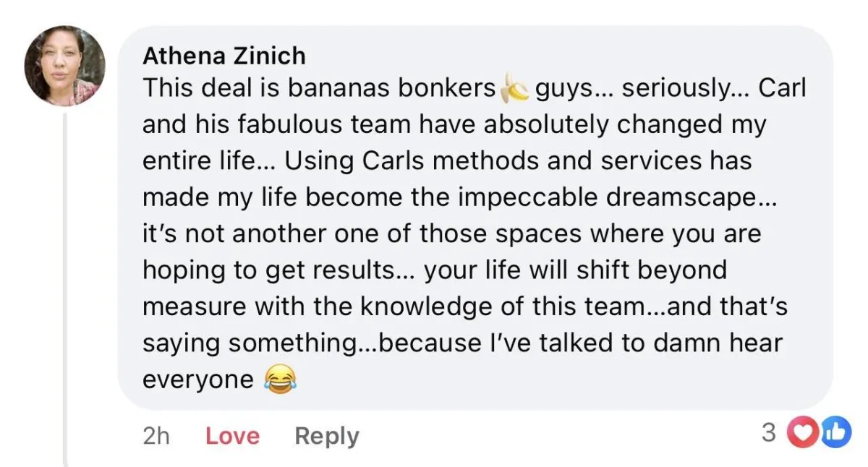Click the blue thumbs-up like icon
Image resolution: width=868 pixels, height=467 pixels.
pyautogui.click(x=835, y=434)
